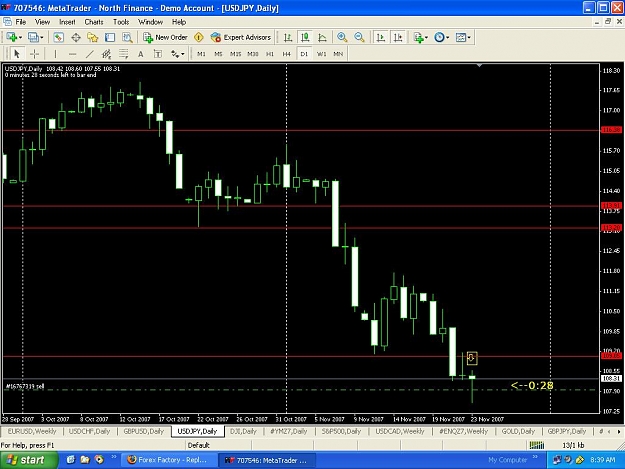This screenshot has width=625, height=469.
Task: Toggle the Market Watch window icon
Action: pos(59,37)
